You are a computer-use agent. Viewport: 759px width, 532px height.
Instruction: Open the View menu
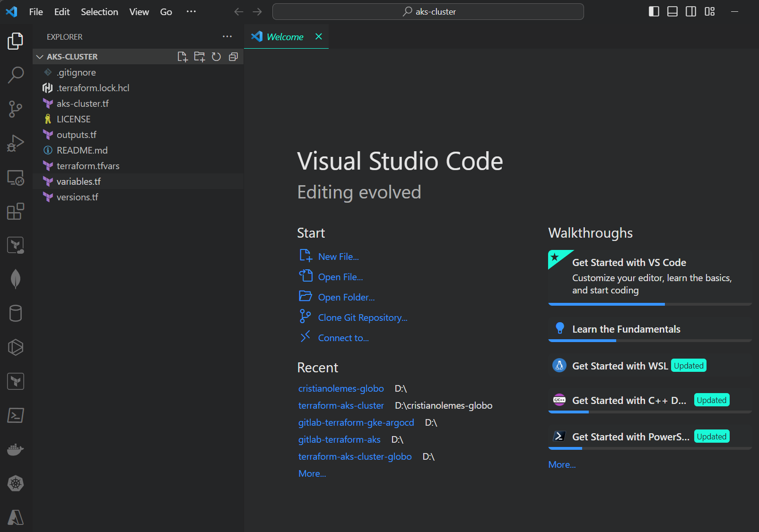(x=139, y=12)
